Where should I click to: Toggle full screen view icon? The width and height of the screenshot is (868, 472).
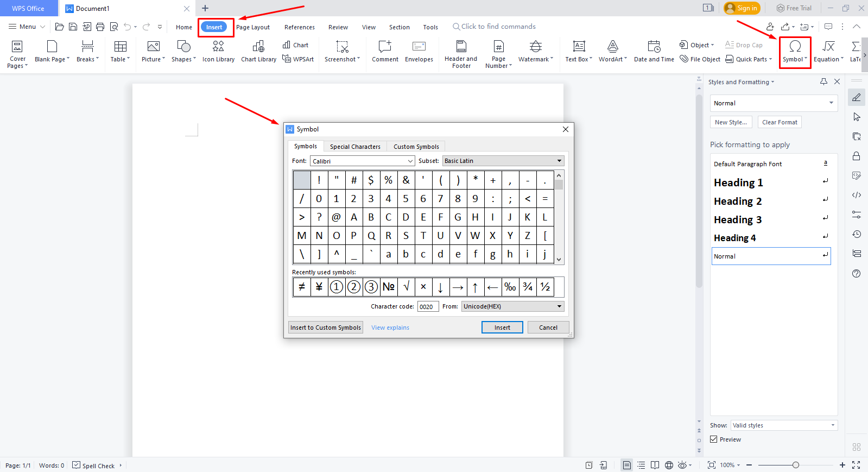pos(856,465)
